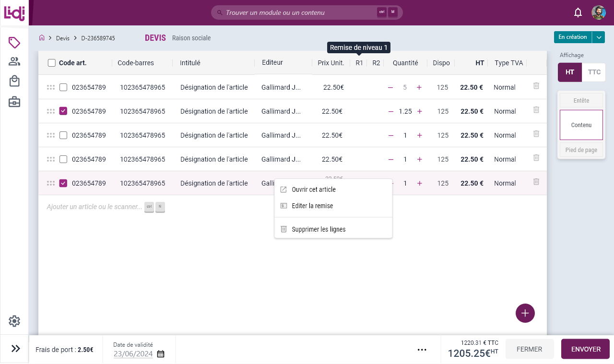Expand the sidebar with double chevron

pos(15,349)
